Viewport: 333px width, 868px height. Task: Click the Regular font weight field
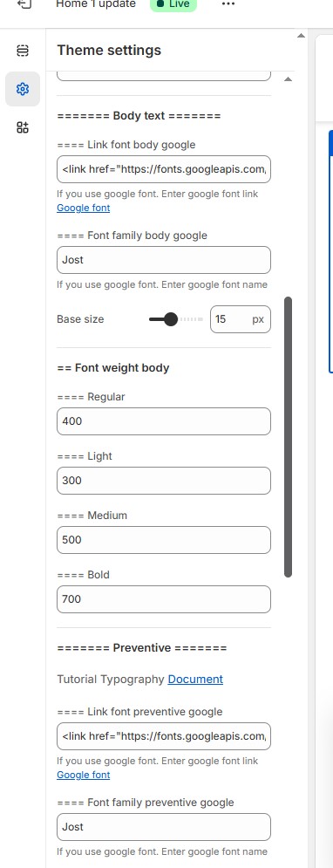click(x=164, y=421)
